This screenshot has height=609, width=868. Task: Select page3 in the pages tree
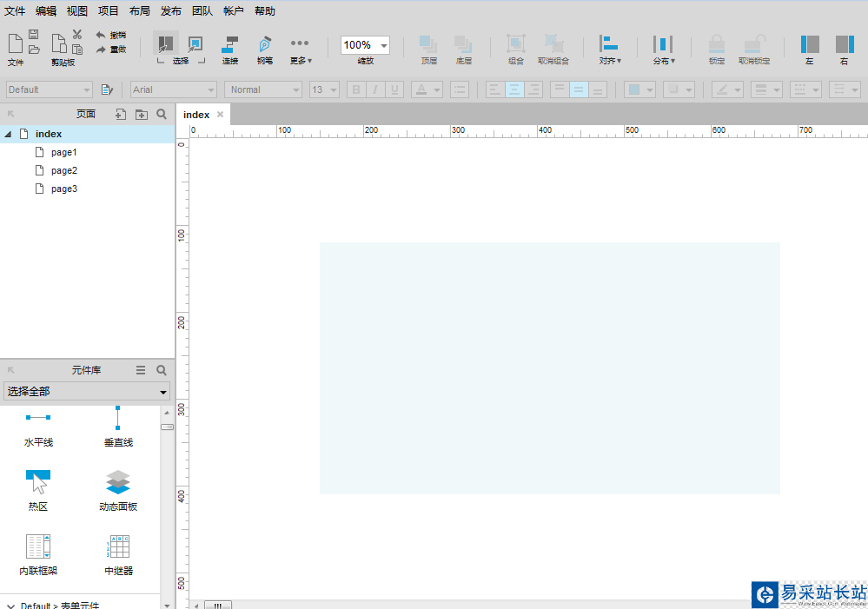click(64, 189)
